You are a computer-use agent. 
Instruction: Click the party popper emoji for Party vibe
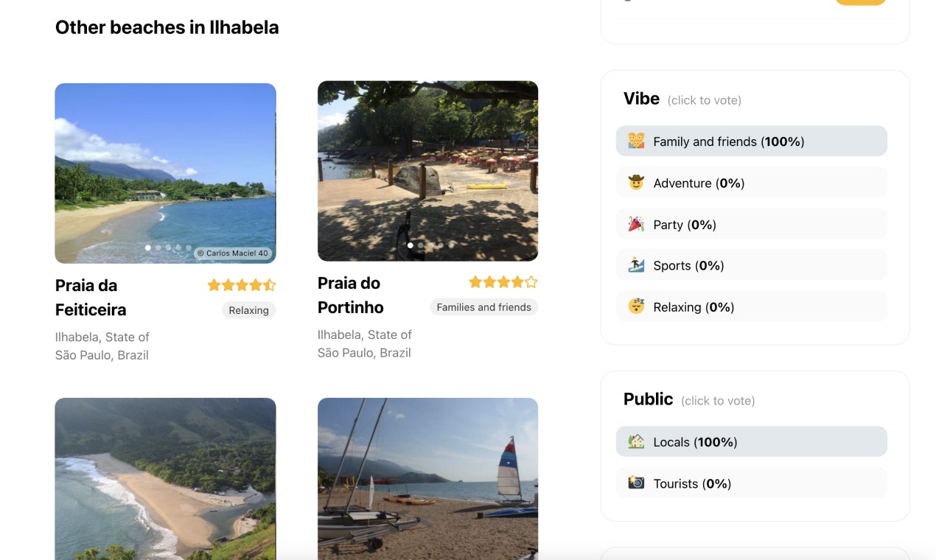coord(637,223)
